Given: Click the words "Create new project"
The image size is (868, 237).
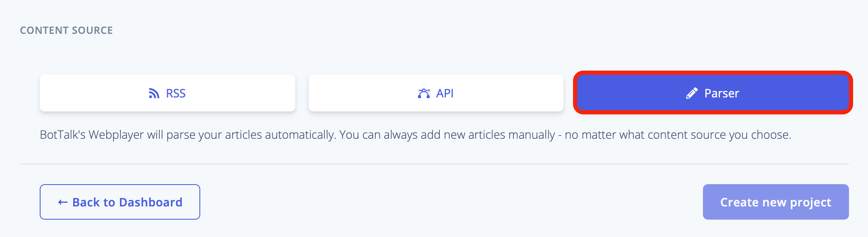Looking at the screenshot, I should (776, 202).
